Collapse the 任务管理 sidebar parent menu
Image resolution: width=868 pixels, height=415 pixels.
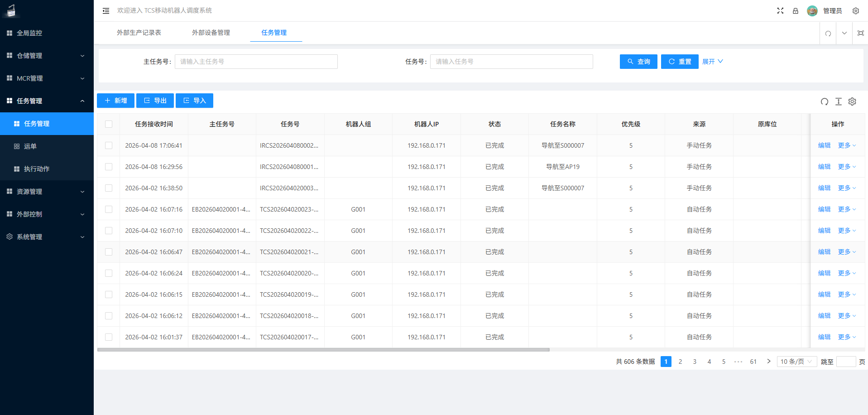(x=47, y=101)
